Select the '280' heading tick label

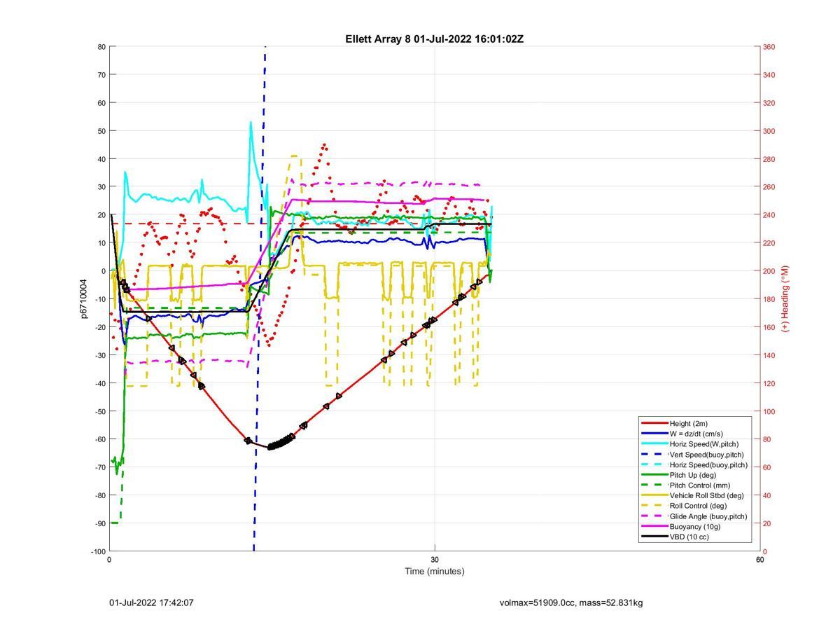coord(769,159)
